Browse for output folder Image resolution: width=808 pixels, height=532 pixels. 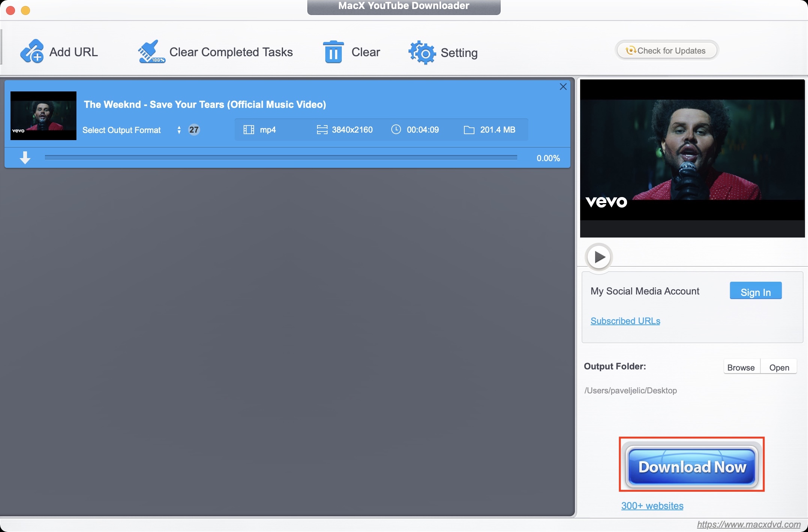tap(741, 367)
